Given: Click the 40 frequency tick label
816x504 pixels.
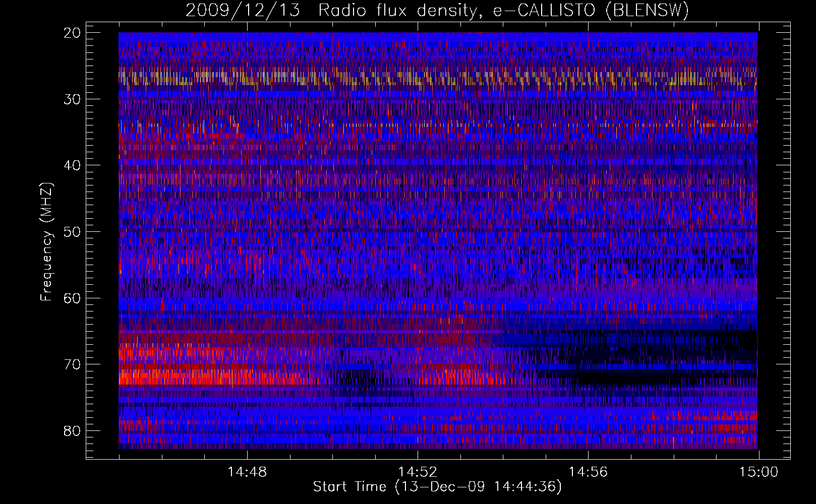Looking at the screenshot, I should coord(73,165).
